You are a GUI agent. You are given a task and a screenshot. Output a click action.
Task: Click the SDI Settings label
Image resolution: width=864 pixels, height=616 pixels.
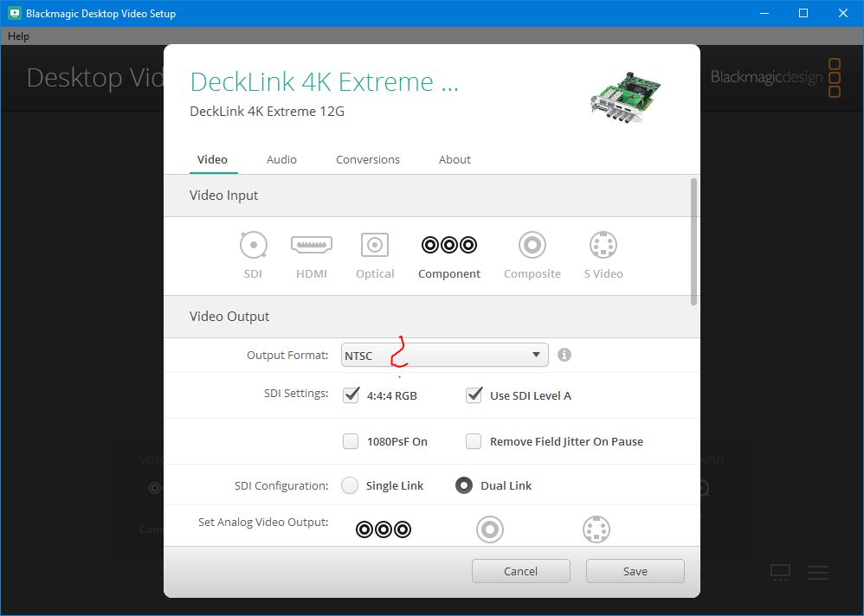point(296,394)
